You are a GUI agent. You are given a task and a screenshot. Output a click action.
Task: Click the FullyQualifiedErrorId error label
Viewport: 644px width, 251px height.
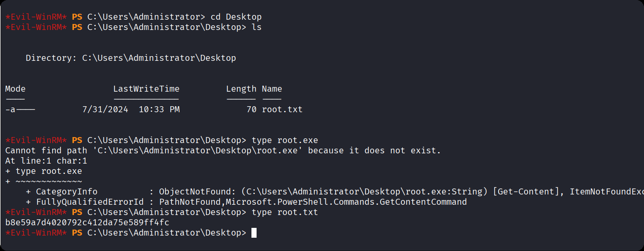[x=90, y=202]
